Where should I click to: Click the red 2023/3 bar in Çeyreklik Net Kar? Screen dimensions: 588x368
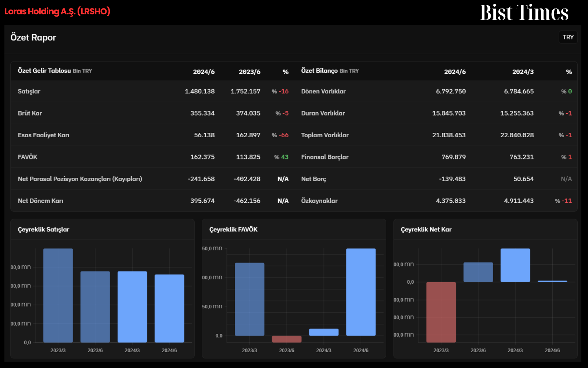coord(441,312)
